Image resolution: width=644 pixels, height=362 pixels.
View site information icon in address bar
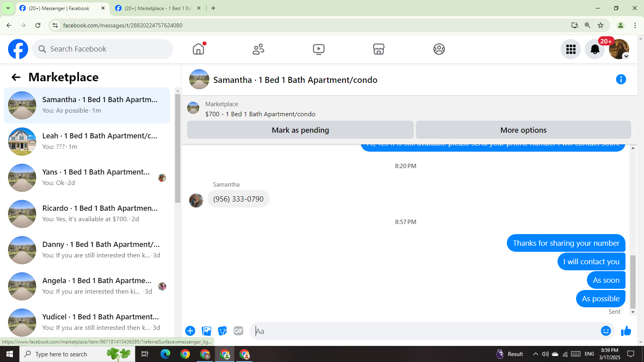click(55, 25)
